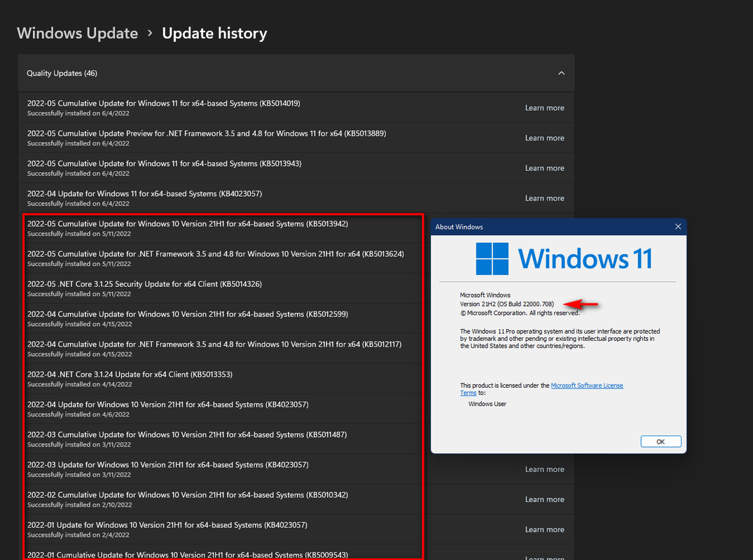Go back to Windows Update breadcrumb

tap(77, 33)
